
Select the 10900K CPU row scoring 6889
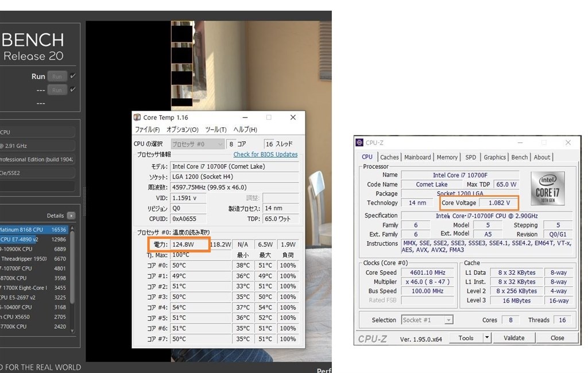(x=34, y=249)
